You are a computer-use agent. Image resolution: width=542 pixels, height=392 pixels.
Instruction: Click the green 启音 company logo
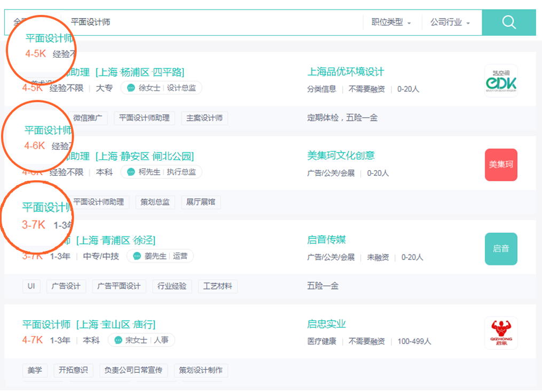coord(501,249)
